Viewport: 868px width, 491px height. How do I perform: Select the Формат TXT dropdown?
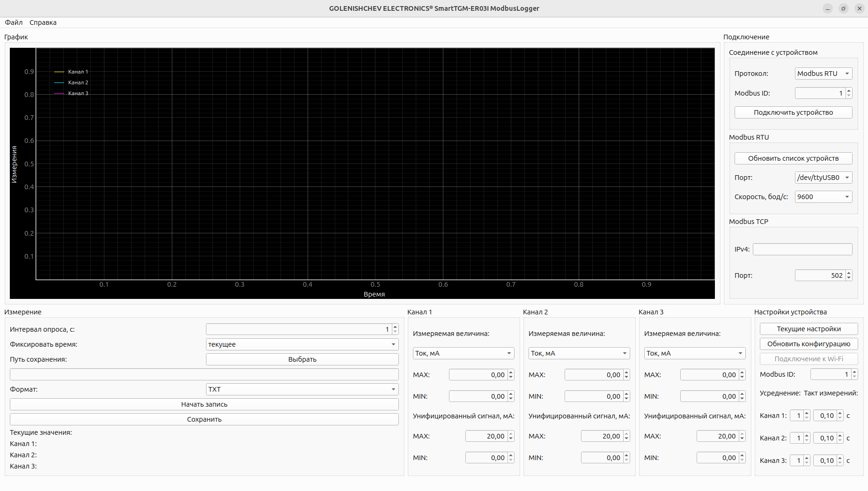tap(302, 389)
